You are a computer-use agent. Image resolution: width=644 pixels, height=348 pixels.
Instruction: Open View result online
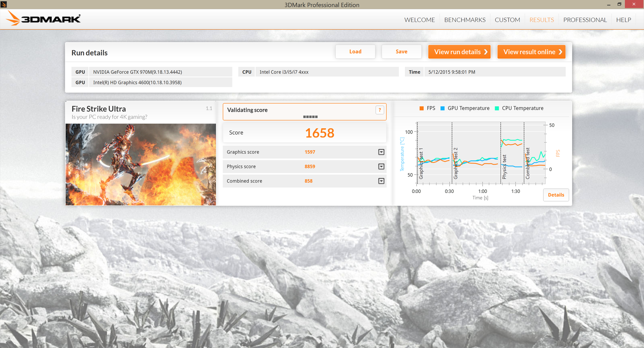coord(531,52)
